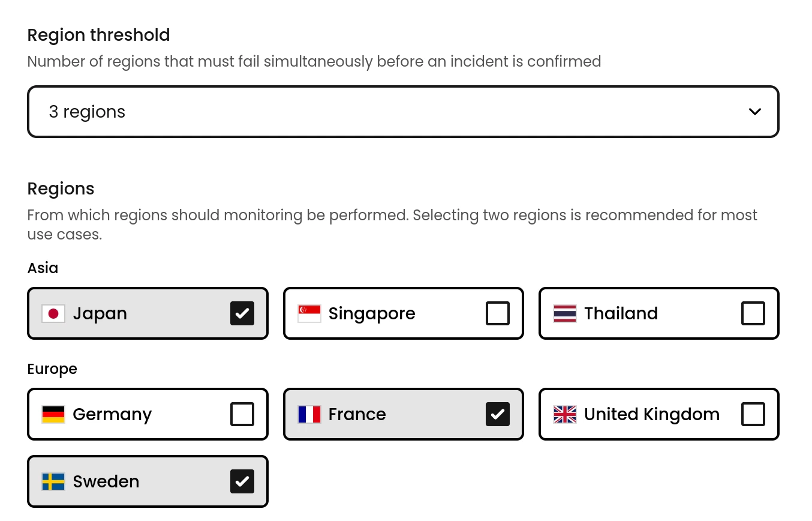
Task: Click the Japan flag icon
Action: (x=53, y=313)
